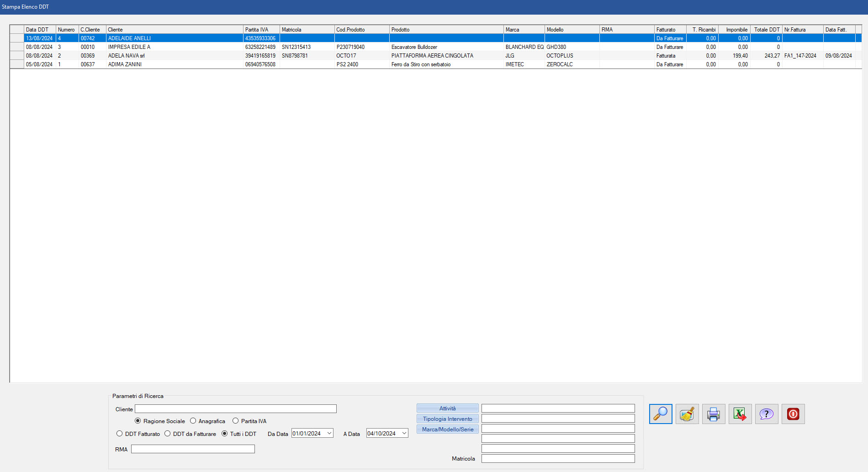Select the Anagrafica radio button
Screen dimensions: 868x472
[x=193, y=421]
